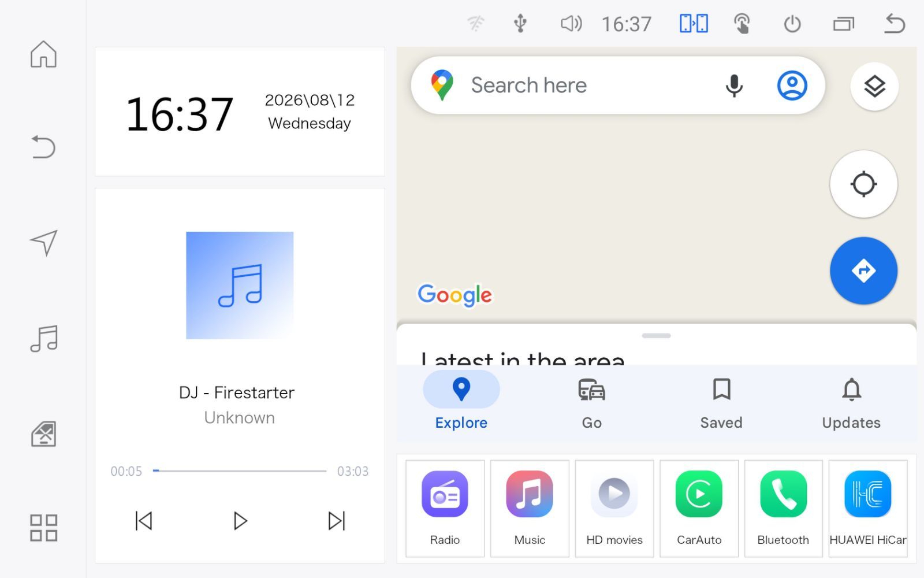Tap the voice search microphone

(734, 86)
